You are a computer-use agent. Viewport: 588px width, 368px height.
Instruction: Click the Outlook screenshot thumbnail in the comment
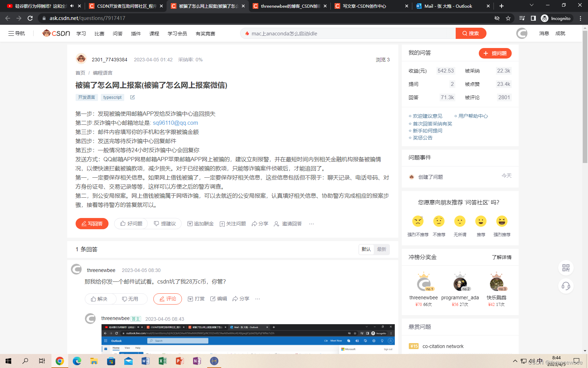pos(248,339)
